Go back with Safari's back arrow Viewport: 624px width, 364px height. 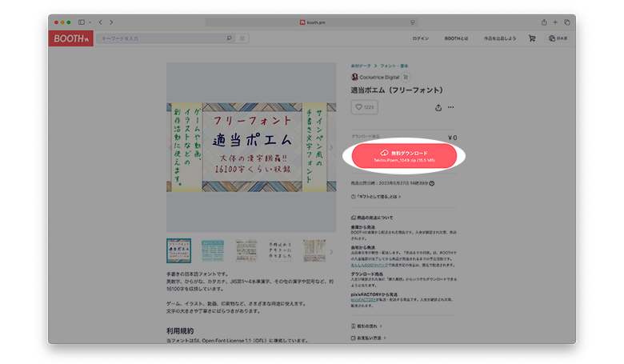[100, 22]
